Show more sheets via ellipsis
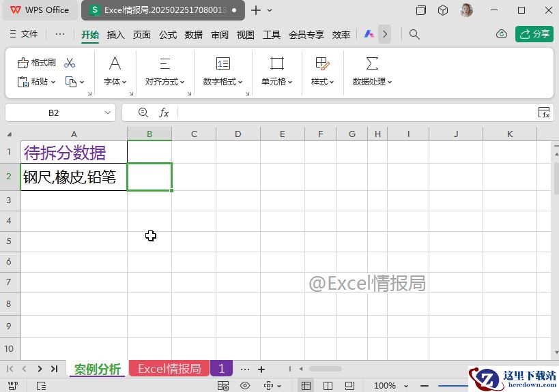This screenshot has height=392, width=559. (x=244, y=370)
